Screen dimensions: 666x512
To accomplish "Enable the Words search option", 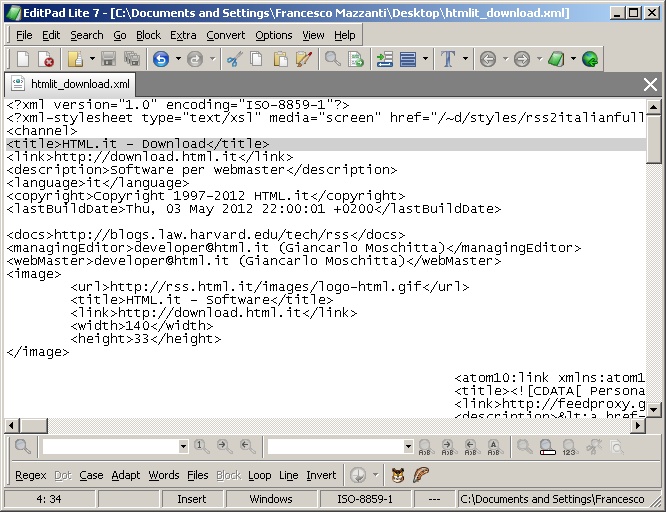I will (163, 475).
